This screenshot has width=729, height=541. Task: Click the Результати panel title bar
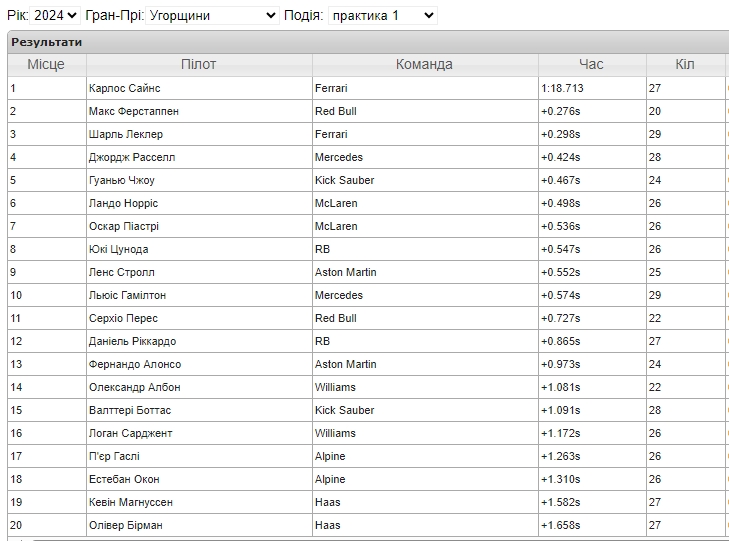point(368,42)
